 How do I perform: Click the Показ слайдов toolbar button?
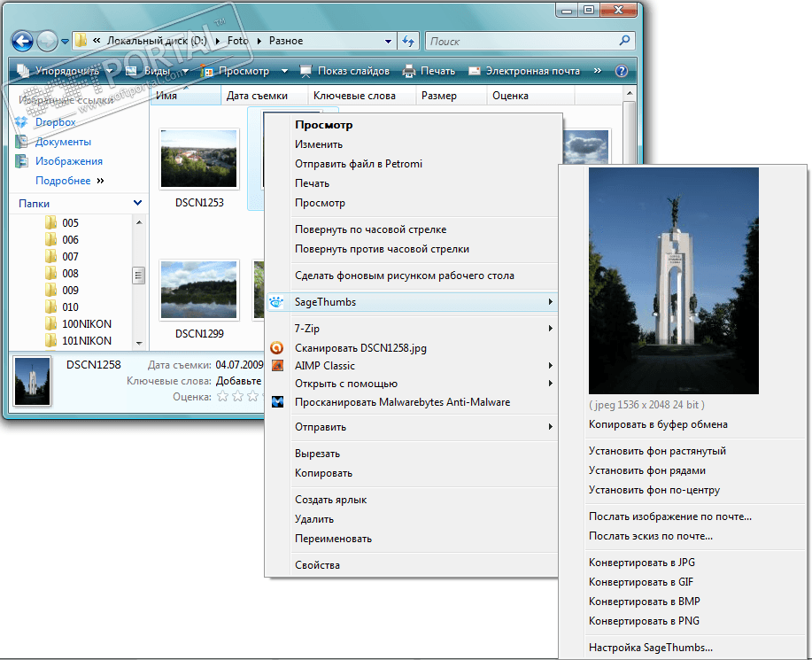click(344, 71)
